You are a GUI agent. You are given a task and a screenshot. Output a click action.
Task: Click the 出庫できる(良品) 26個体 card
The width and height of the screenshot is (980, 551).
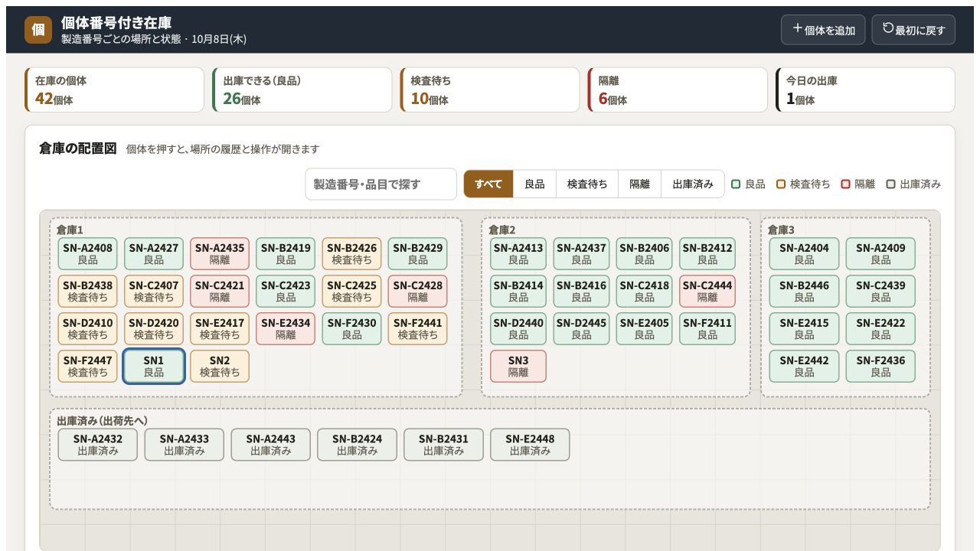pyautogui.click(x=302, y=90)
